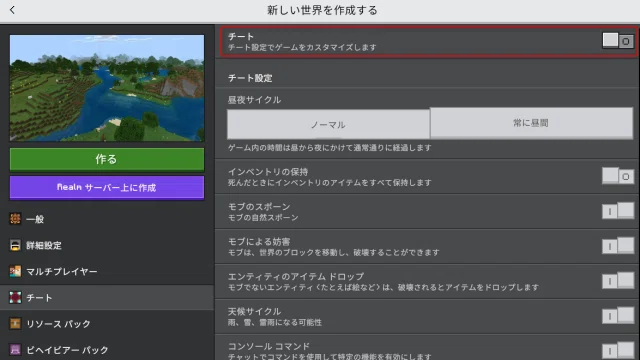Screen dimensions: 640x360
Task: Click the world preview thumbnail
Action: coord(107,88)
